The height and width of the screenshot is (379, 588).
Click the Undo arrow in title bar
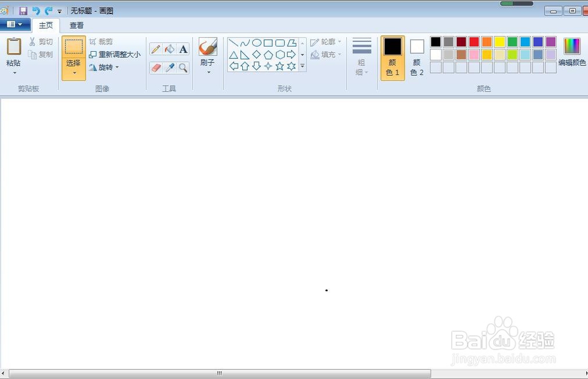36,11
